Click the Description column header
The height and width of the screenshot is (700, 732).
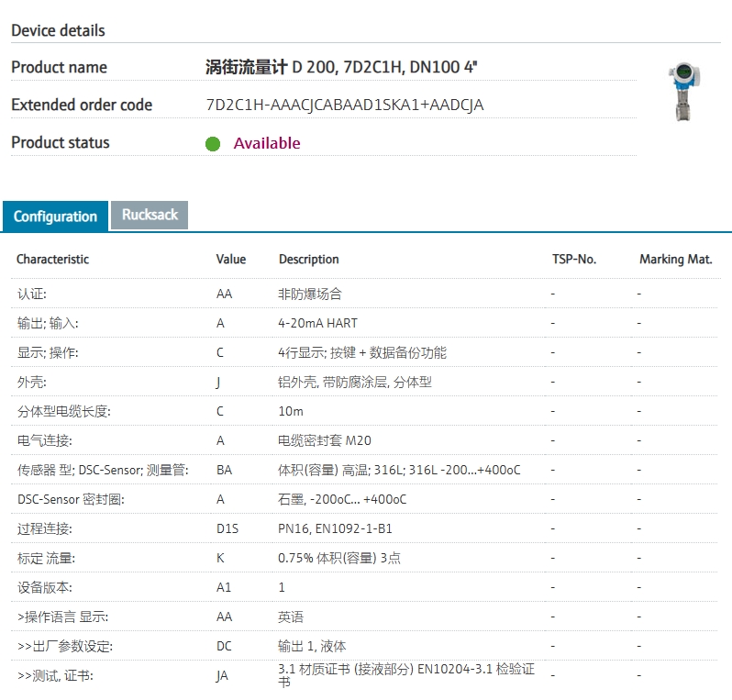point(309,260)
